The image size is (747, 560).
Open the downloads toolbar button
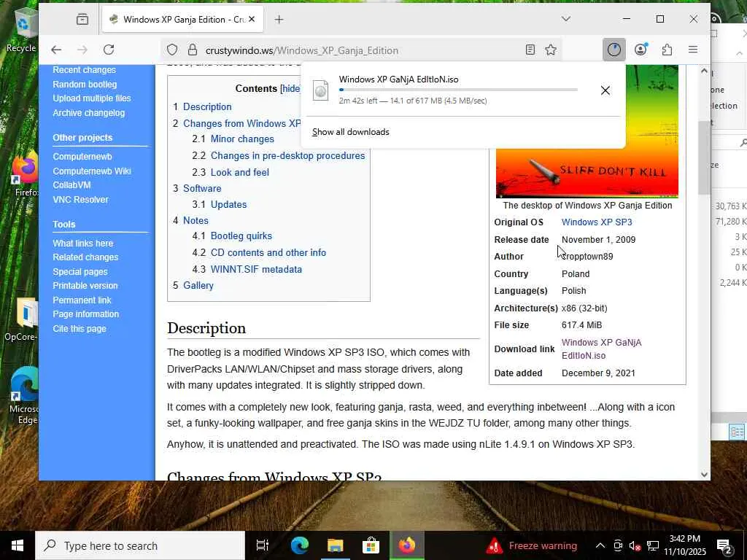[x=614, y=50]
